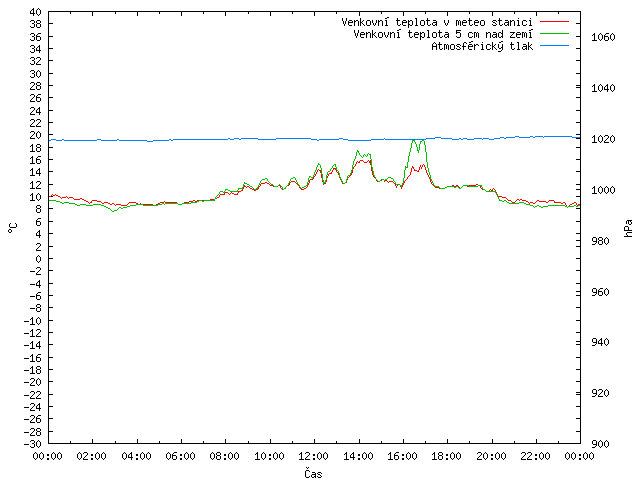Click left axis value '20'
The image size is (640, 480).
pos(36,135)
